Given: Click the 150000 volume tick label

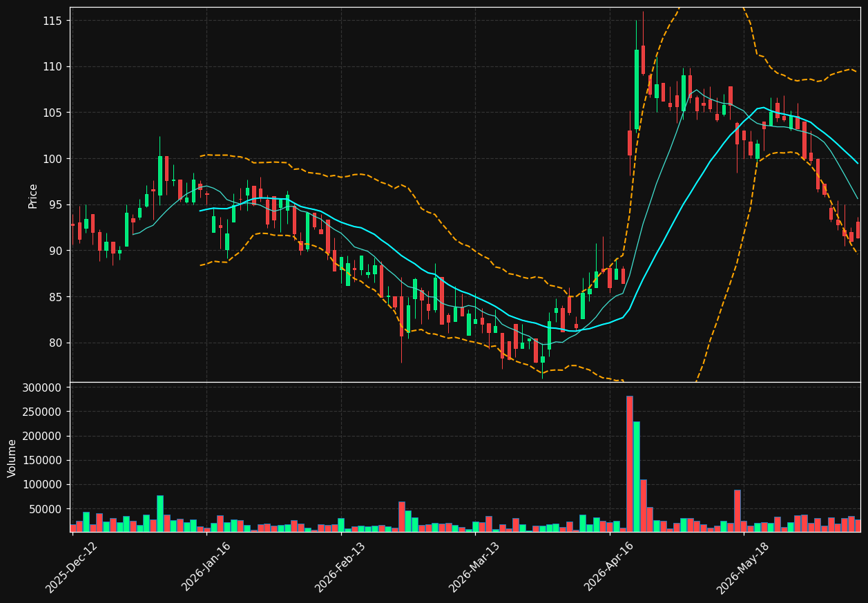Looking at the screenshot, I should [x=43, y=461].
